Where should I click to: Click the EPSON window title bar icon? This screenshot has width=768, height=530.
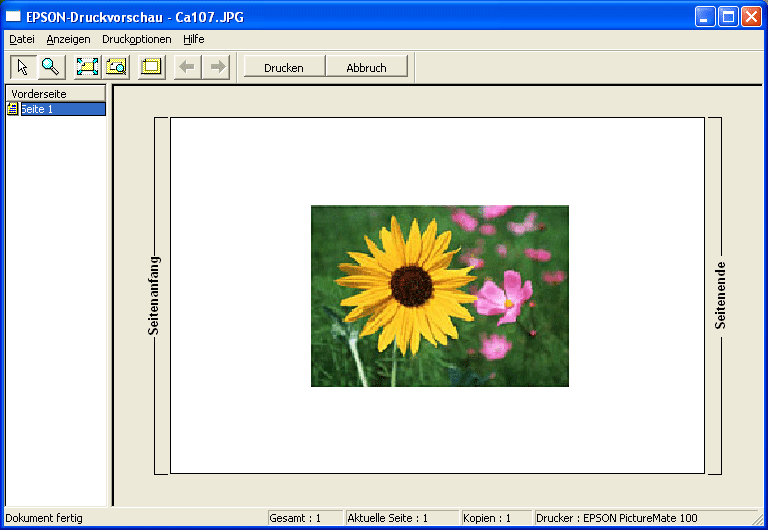(x=14, y=16)
